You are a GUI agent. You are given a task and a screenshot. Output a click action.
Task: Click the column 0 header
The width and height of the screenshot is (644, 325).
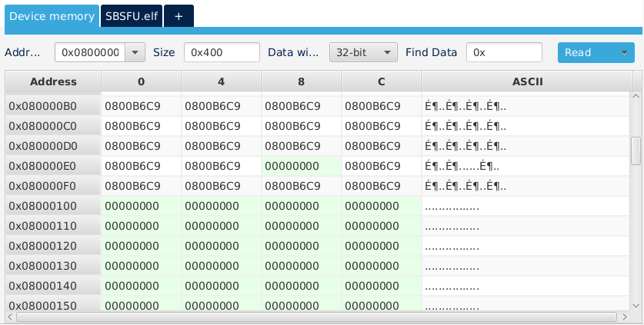click(141, 81)
